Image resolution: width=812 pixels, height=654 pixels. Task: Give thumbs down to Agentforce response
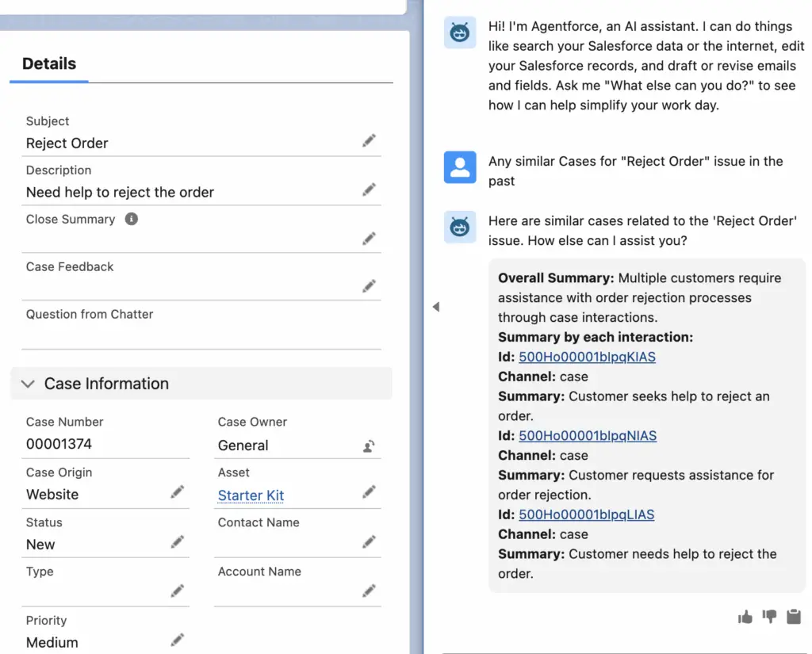point(769,617)
